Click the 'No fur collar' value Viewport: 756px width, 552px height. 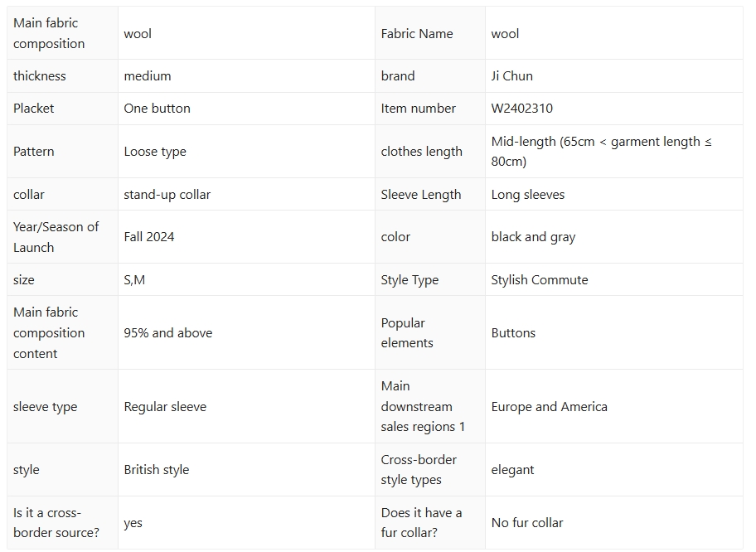point(526,523)
